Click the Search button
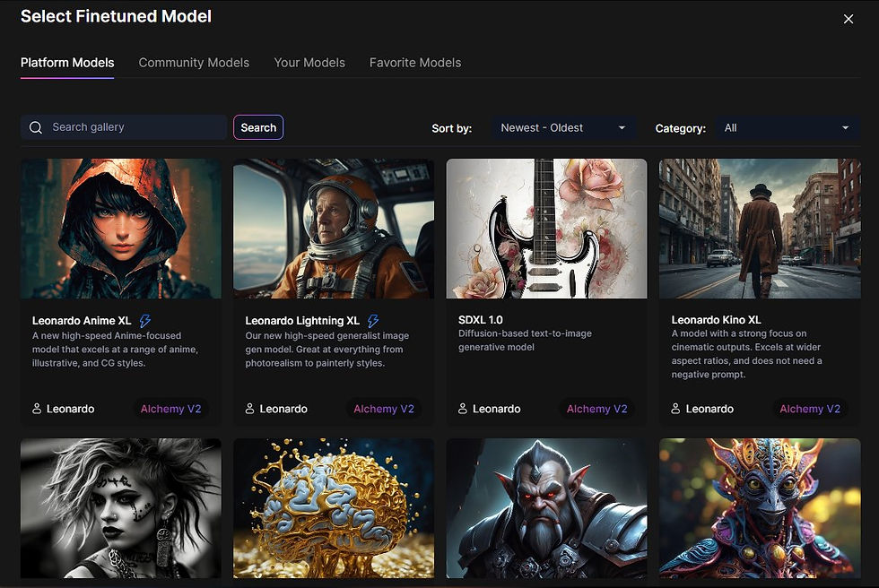Viewport: 879px width, 588px height. click(258, 127)
